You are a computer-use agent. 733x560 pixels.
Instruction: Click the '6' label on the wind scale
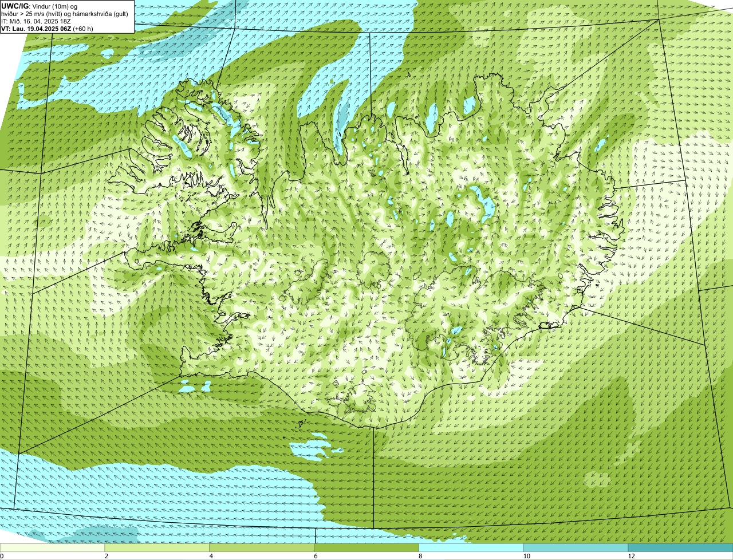click(x=316, y=556)
